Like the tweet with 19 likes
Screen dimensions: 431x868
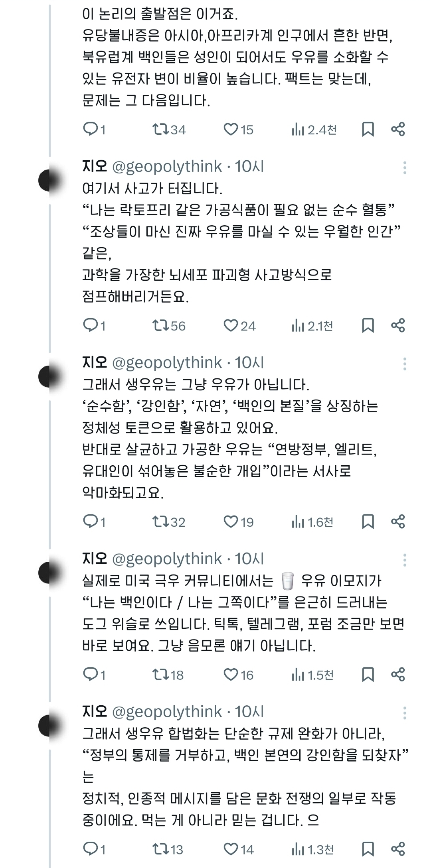click(x=231, y=522)
